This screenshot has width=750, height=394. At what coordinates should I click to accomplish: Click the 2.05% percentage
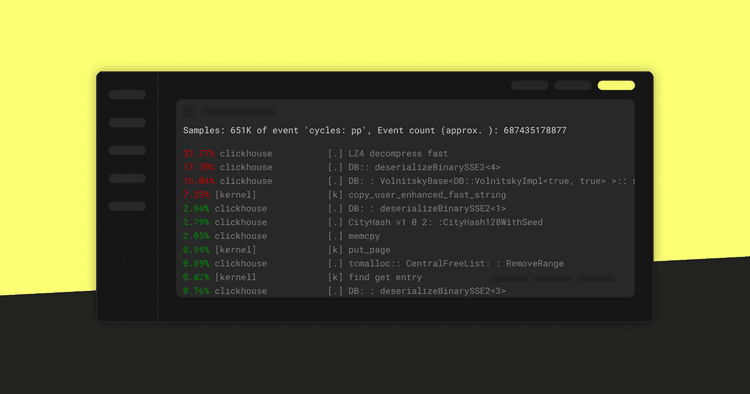(196, 236)
